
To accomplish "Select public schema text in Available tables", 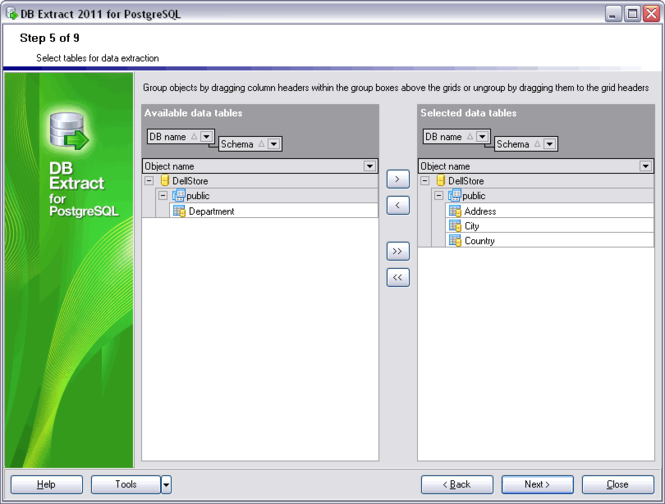I will (x=198, y=196).
